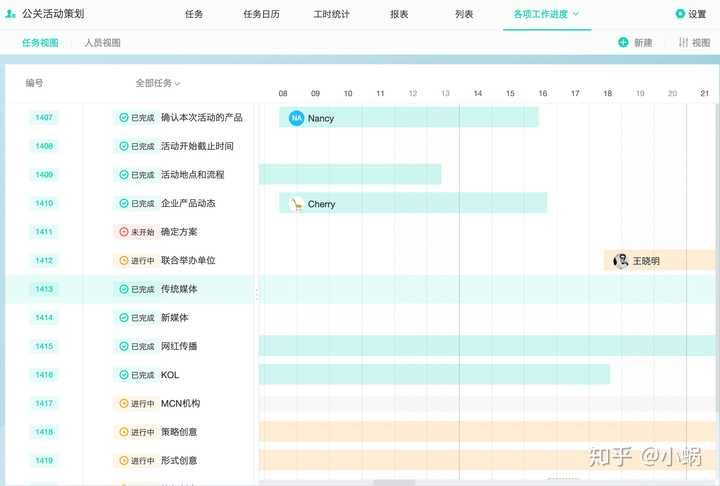This screenshot has height=486, width=720.
Task: Click the completed status icon for 企业产品动态
Action: tap(124, 203)
